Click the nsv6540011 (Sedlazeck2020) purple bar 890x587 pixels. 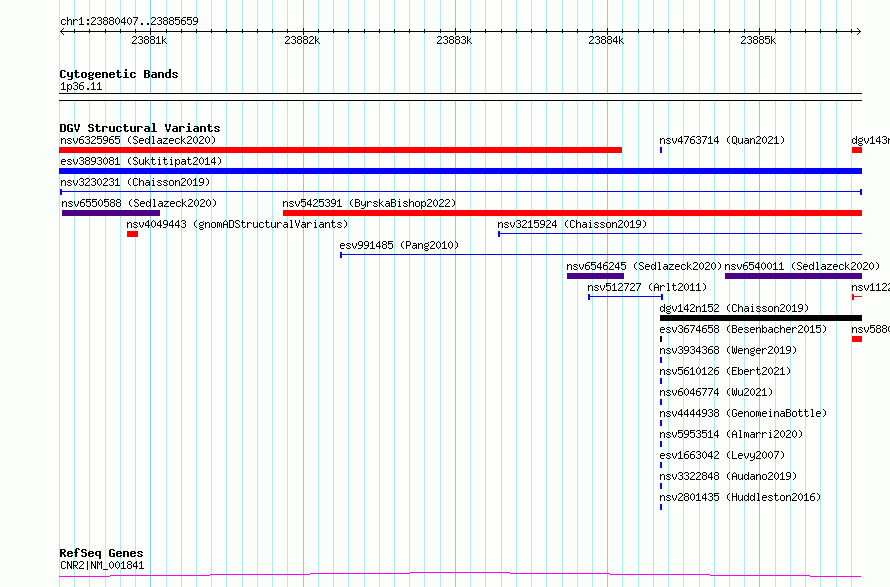(x=794, y=276)
